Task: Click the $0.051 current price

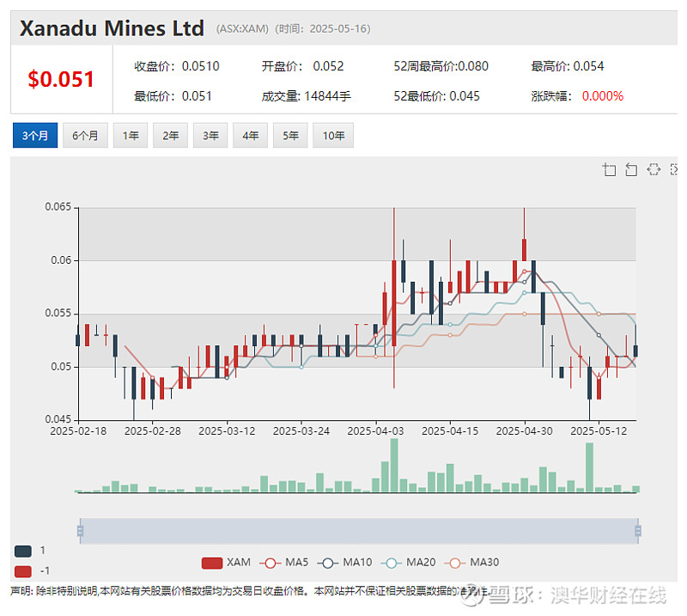Action: pos(61,79)
